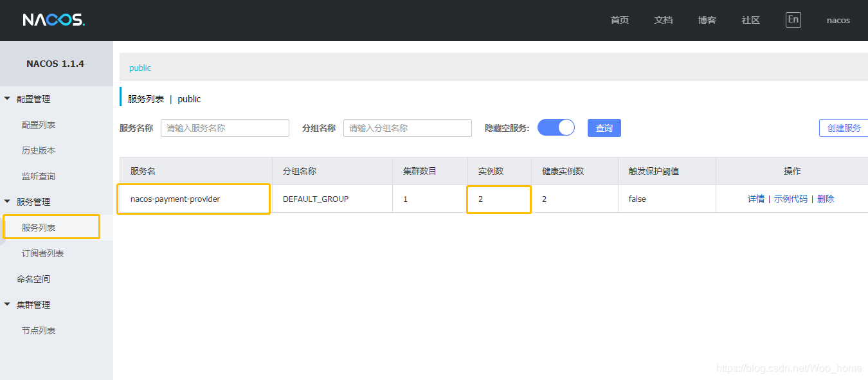
Task: Open 文档 in the top navigation
Action: click(664, 20)
